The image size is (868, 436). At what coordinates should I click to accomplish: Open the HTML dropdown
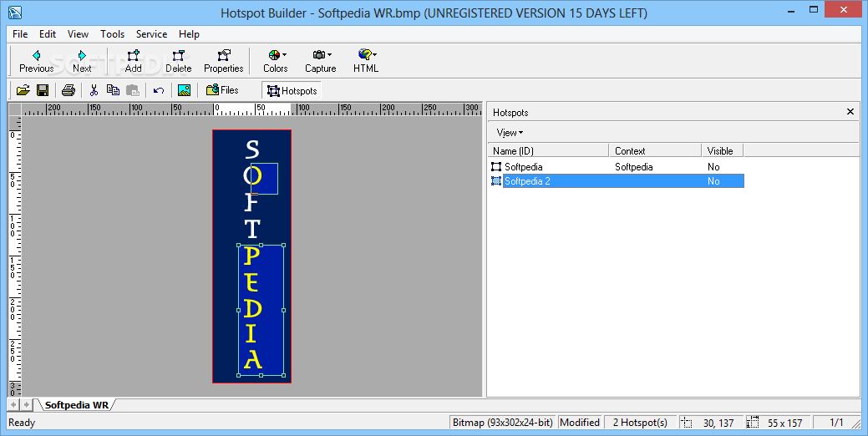pos(366,61)
